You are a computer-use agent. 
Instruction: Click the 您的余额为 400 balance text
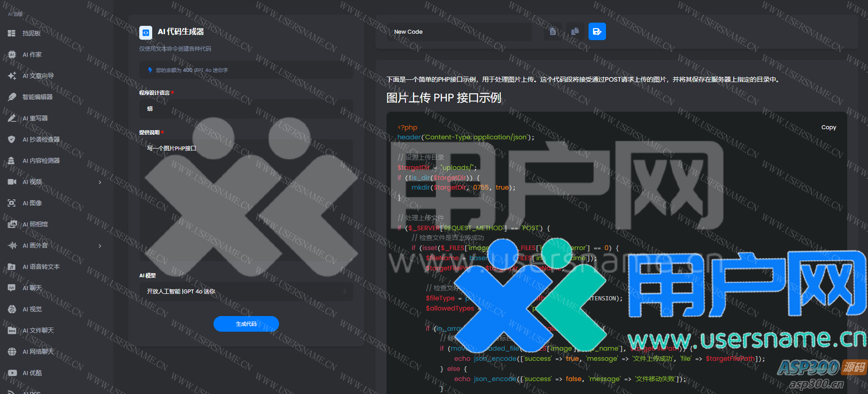[192, 70]
